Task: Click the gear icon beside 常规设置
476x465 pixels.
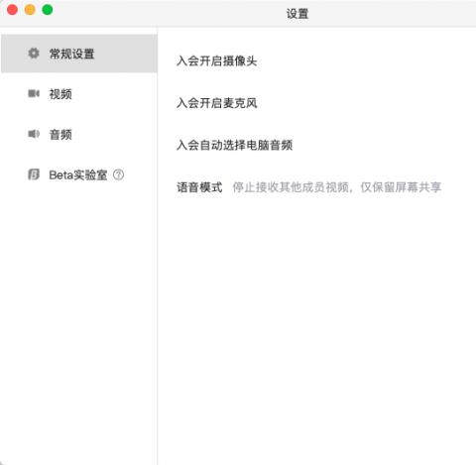Action: pyautogui.click(x=34, y=54)
